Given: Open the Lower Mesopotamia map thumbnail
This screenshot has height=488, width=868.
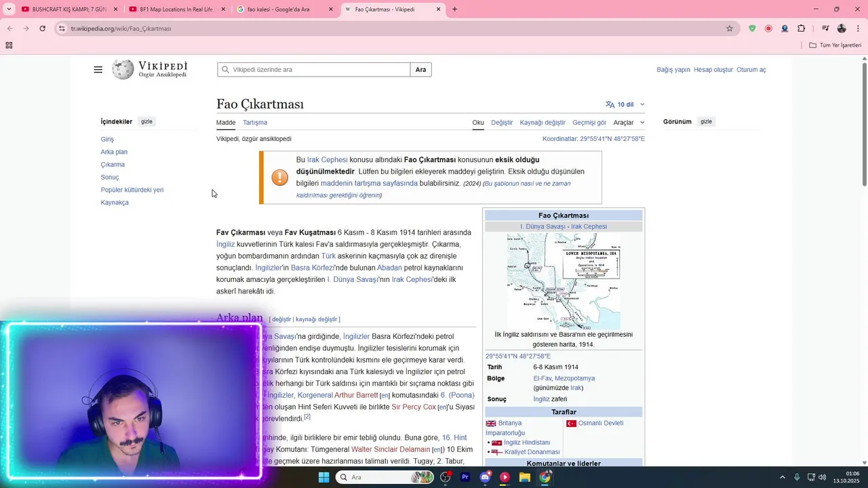Looking at the screenshot, I should (x=564, y=281).
